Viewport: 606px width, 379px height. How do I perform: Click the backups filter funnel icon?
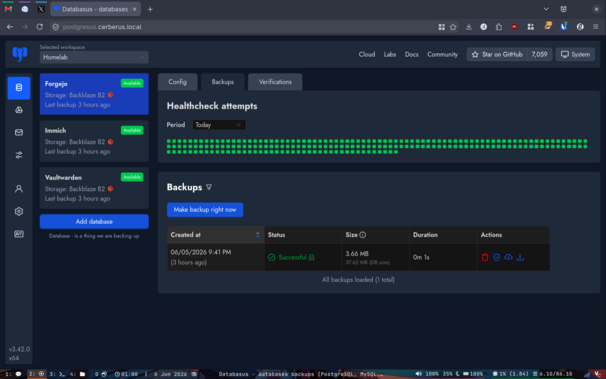(209, 187)
